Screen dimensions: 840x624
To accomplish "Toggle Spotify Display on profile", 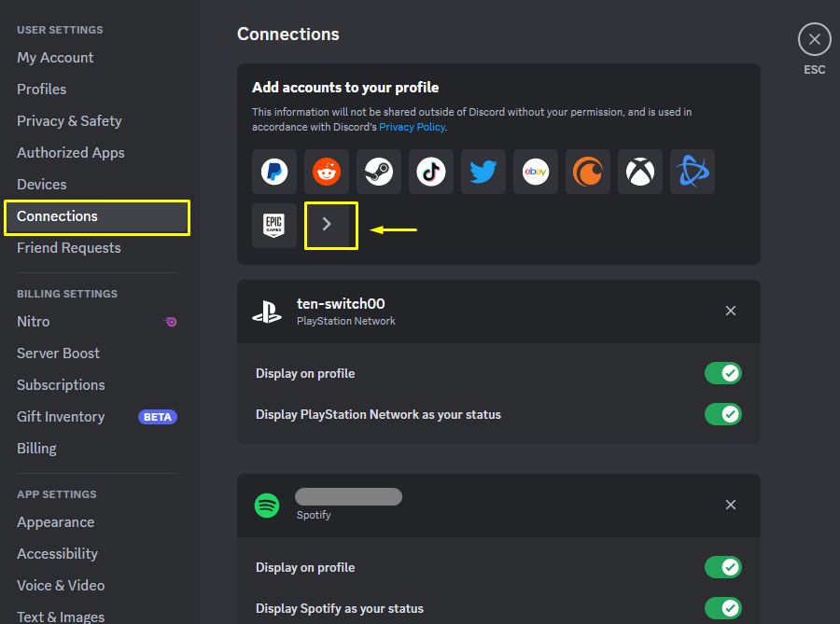I will coord(722,567).
